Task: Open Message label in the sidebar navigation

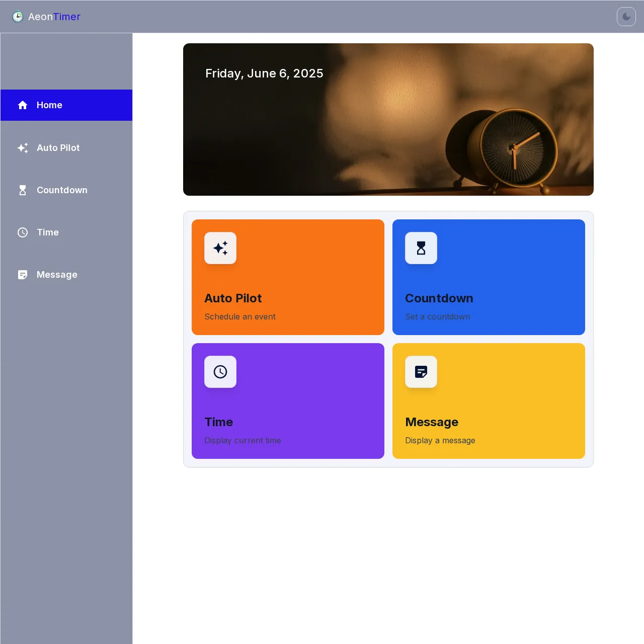Action: [x=57, y=275]
